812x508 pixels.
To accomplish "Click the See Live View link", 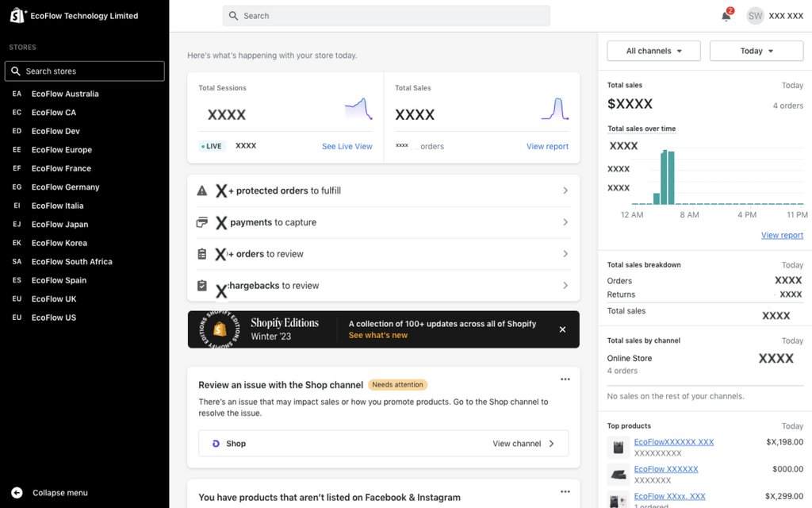I will (x=347, y=147).
